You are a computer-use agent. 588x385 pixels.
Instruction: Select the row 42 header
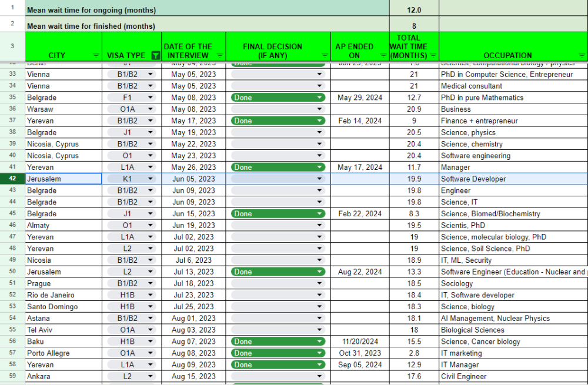tap(12, 179)
